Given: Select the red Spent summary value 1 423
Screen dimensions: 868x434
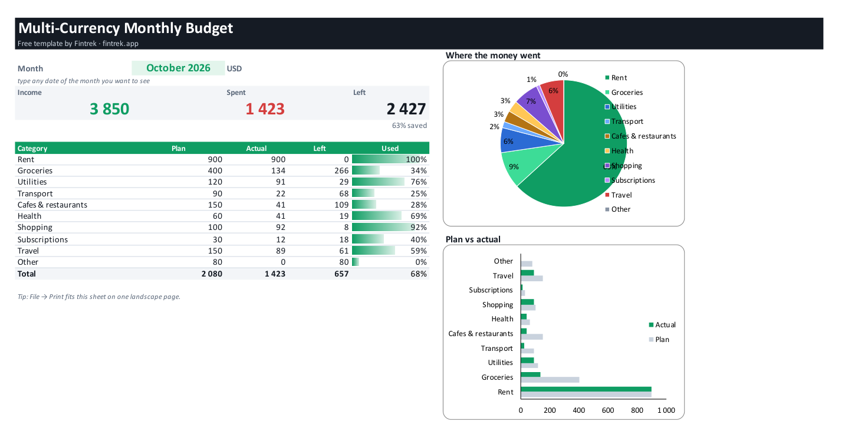Looking at the screenshot, I should point(265,108).
